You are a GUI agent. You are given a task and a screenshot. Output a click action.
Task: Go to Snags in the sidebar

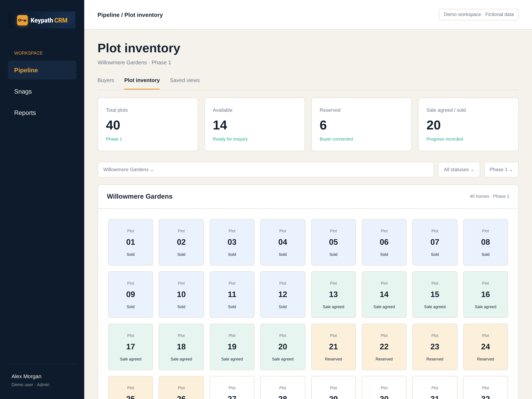[x=42, y=91]
